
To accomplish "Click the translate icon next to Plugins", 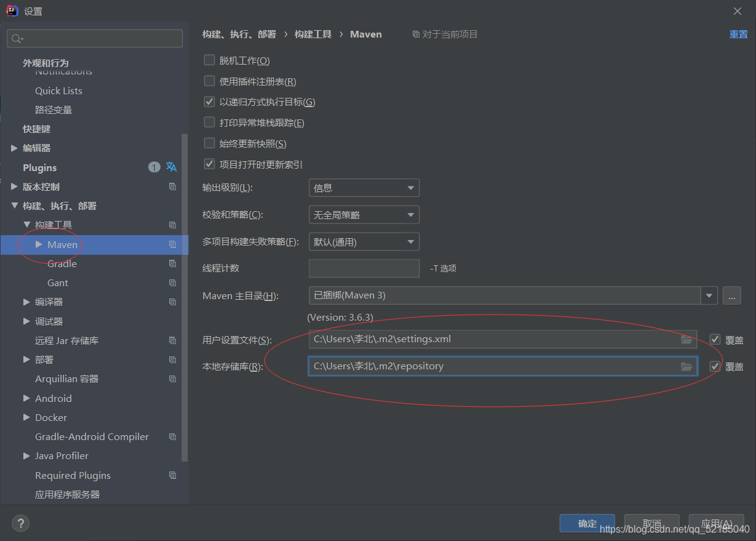I will (172, 167).
